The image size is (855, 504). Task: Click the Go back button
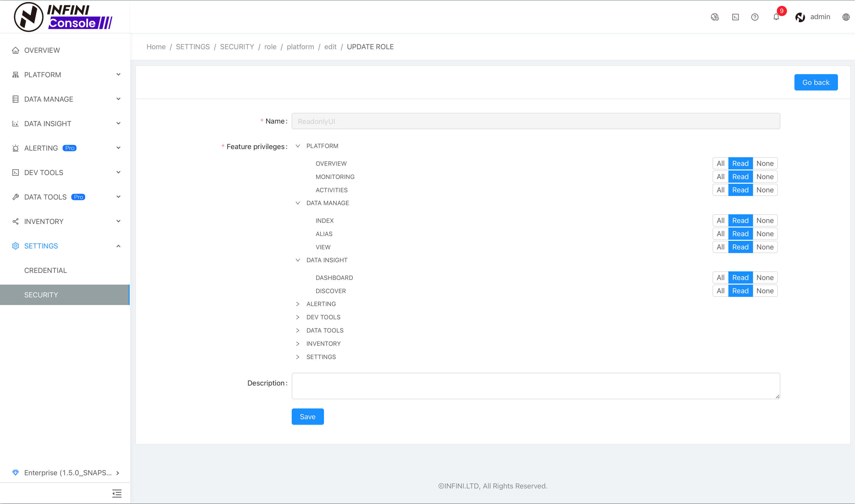click(816, 82)
